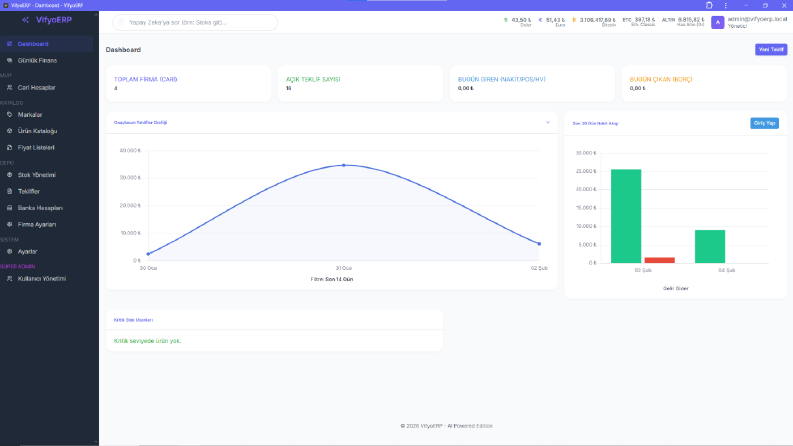Image resolution: width=793 pixels, height=446 pixels.
Task: Open Banka Hesapları menu item
Action: [x=47, y=208]
